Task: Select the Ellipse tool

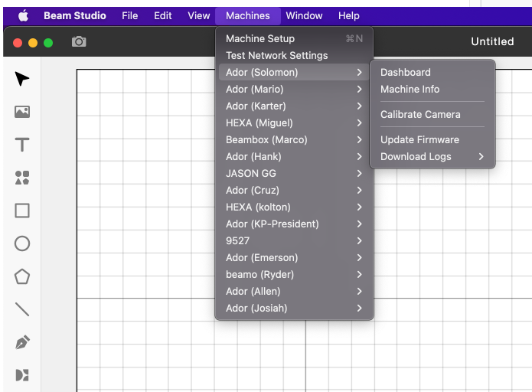Action: [22, 243]
